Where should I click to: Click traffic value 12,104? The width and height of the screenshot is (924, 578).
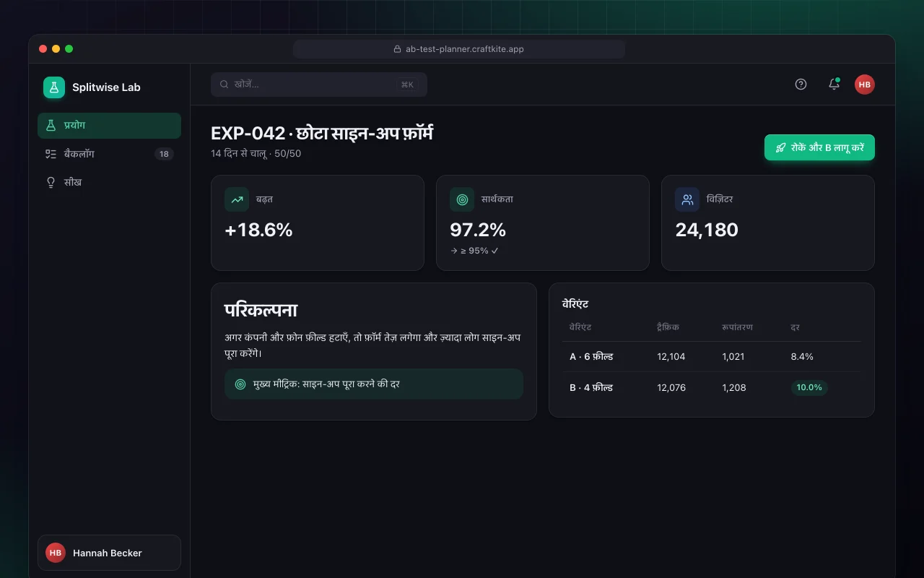tap(671, 357)
